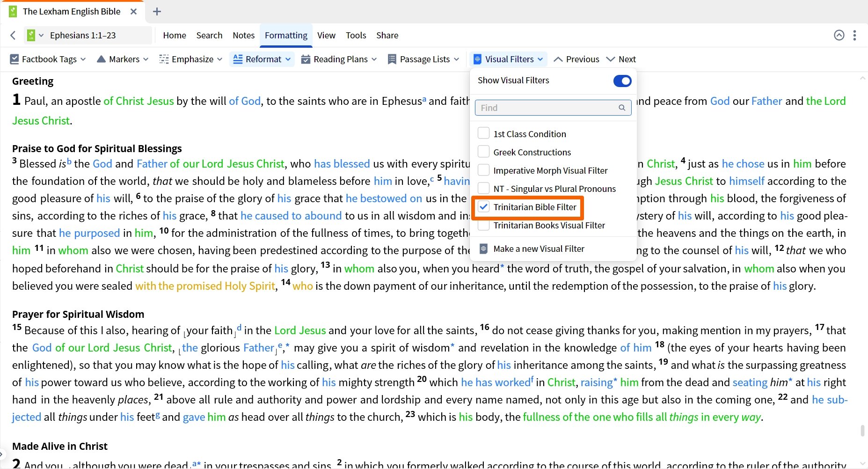
Task: Click the Find filter search box
Action: point(553,108)
